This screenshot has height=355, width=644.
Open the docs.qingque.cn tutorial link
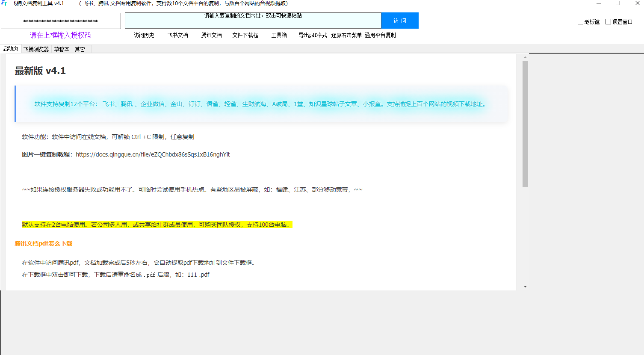point(152,154)
